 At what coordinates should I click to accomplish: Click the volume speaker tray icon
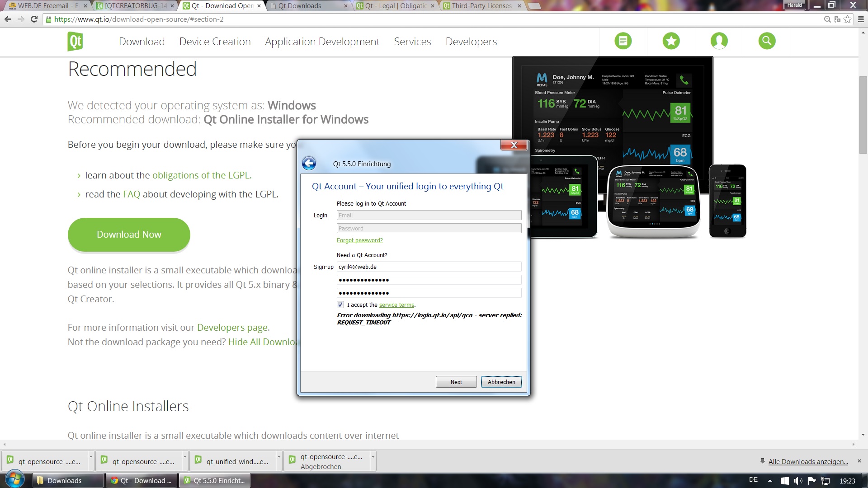pyautogui.click(x=798, y=481)
